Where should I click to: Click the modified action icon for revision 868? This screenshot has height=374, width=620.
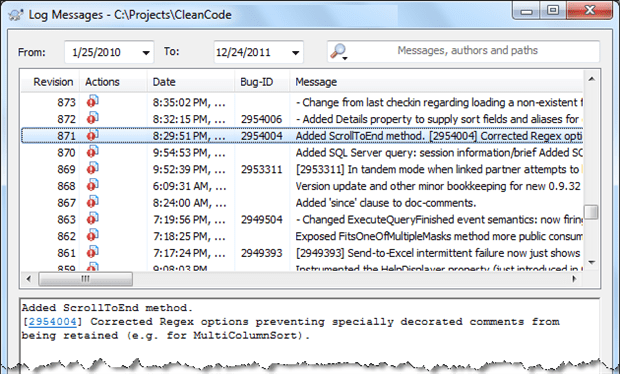coord(93,185)
